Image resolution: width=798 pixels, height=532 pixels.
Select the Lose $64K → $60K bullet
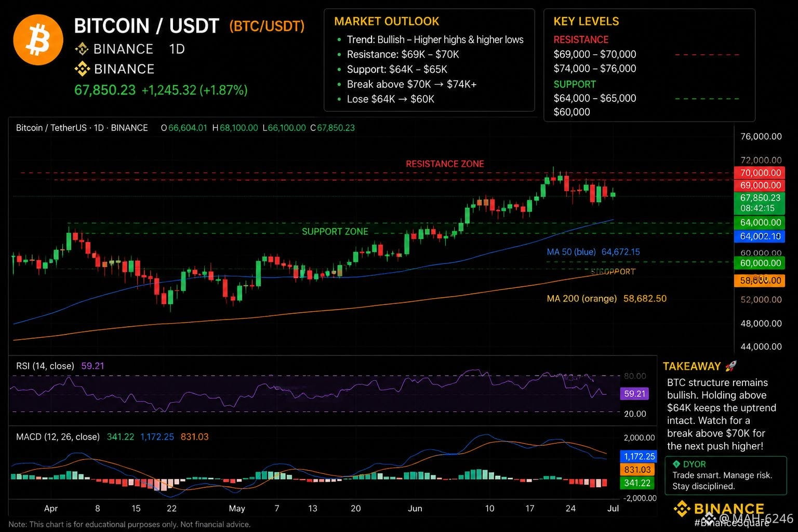click(390, 99)
